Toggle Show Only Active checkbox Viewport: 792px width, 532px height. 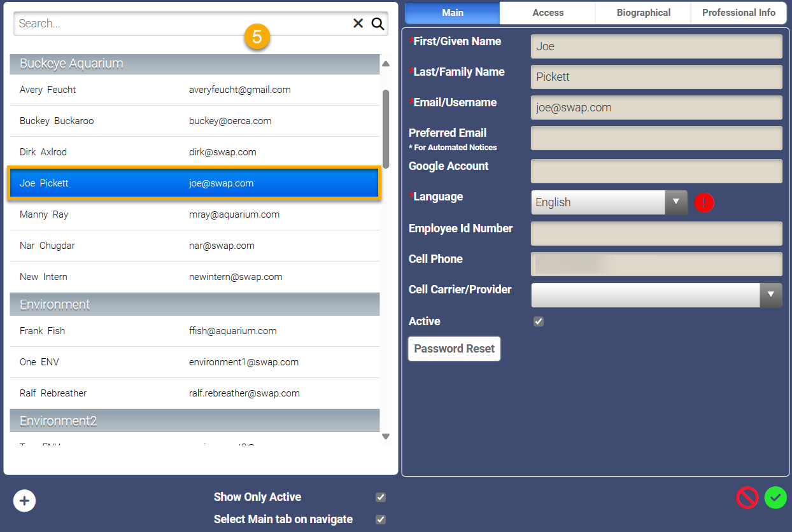tap(381, 497)
